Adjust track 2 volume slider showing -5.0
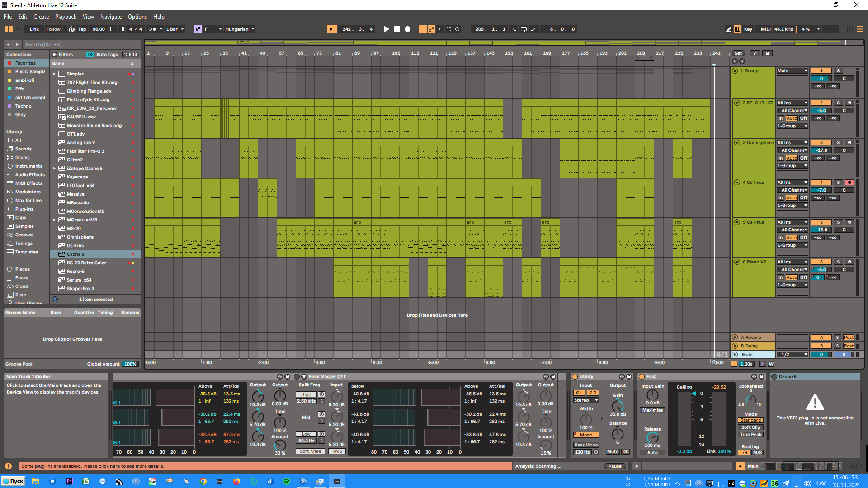This screenshot has height=488, width=868. coord(821,111)
